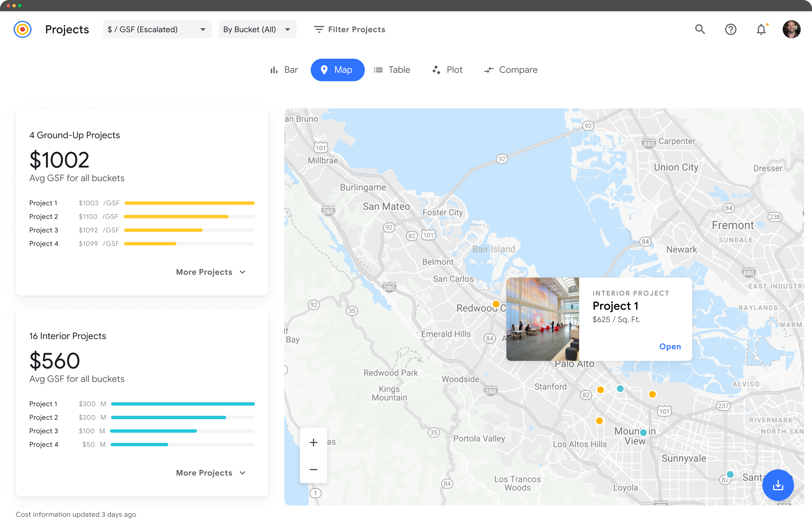The image size is (812, 519).
Task: Open the By Bucket (All) dropdown
Action: (257, 29)
